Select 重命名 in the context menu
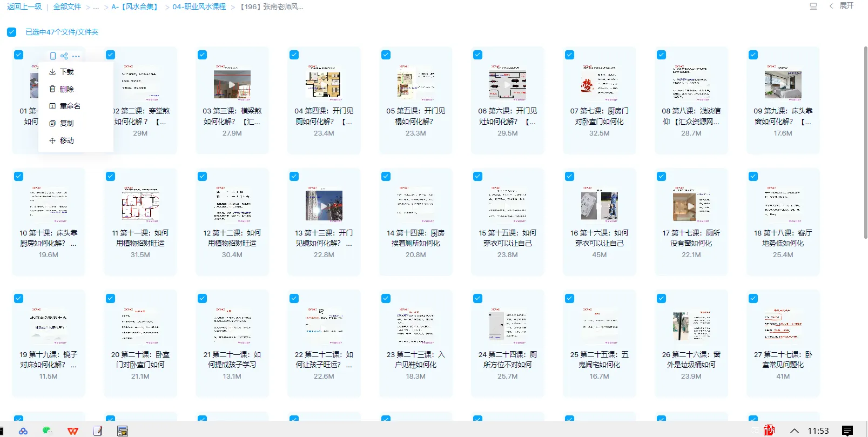868x437 pixels. pyautogui.click(x=70, y=106)
